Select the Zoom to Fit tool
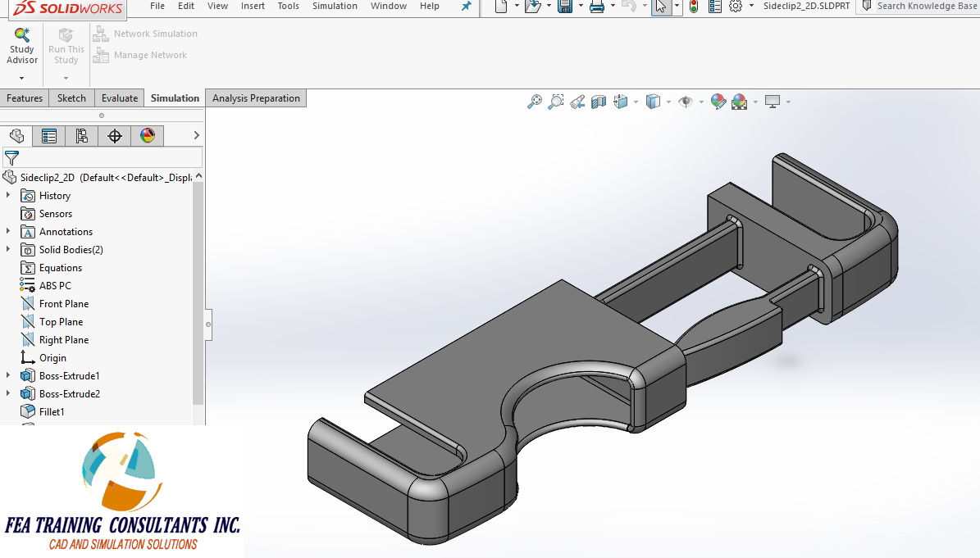Screen dimensions: 980x558 click(x=535, y=102)
